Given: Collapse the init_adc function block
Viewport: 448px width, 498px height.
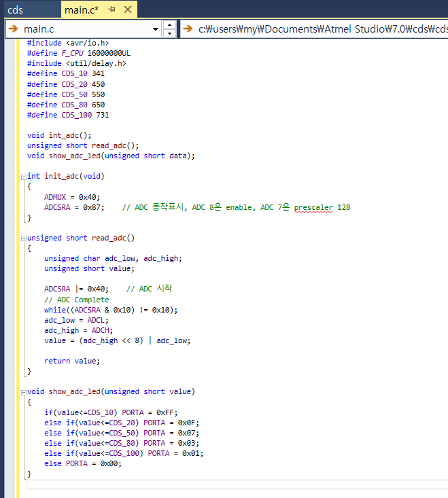Looking at the screenshot, I should coord(24,177).
